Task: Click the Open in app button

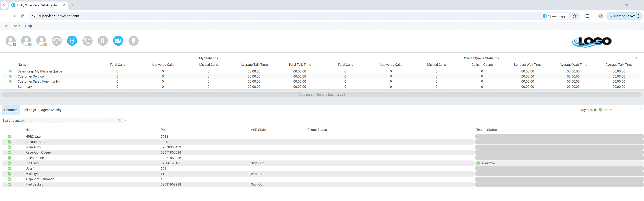Action: pyautogui.click(x=554, y=16)
